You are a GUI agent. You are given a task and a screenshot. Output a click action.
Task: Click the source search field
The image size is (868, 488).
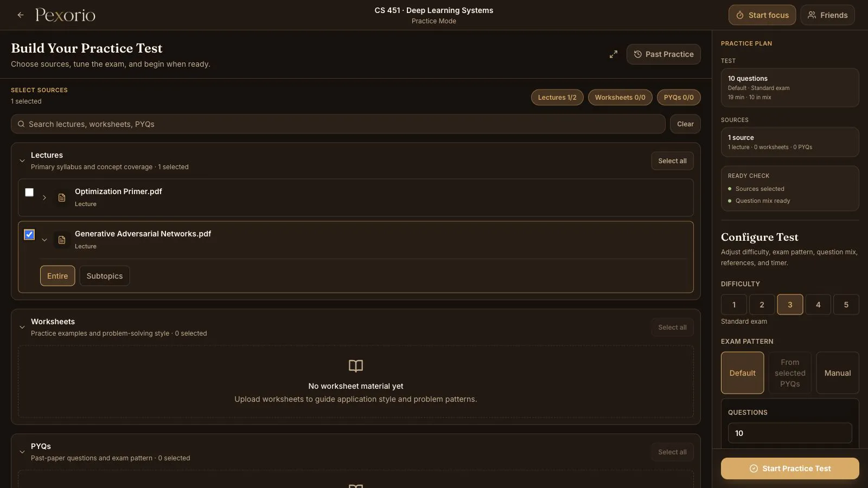[x=338, y=124]
